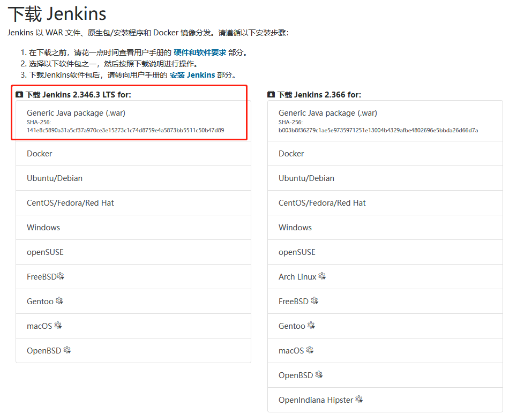The height and width of the screenshot is (414, 532).
Task: Select Windows in the 2.366 list
Action: [x=385, y=228]
